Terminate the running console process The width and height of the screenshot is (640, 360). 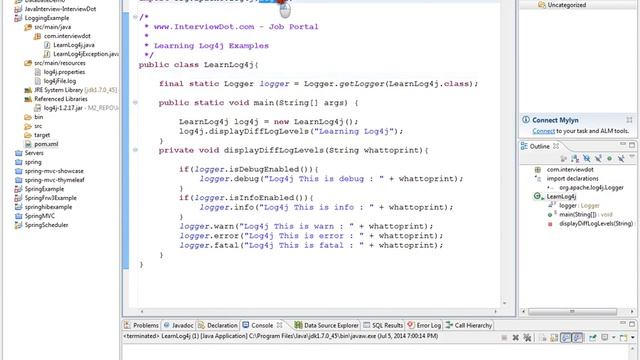504,338
